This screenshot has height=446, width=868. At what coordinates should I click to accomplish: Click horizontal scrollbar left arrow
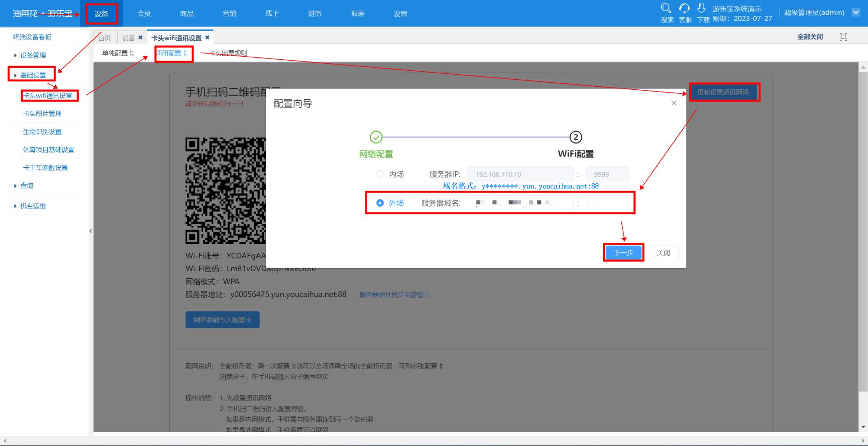tap(4, 441)
